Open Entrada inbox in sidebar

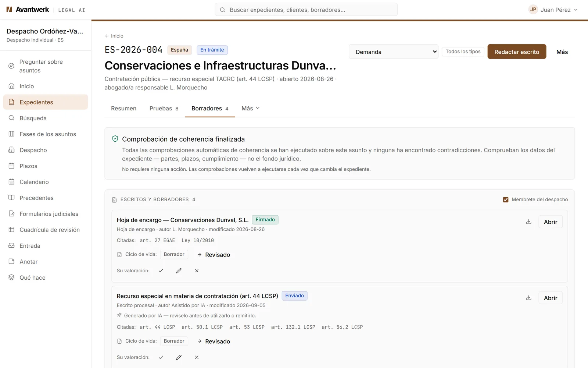click(46, 246)
